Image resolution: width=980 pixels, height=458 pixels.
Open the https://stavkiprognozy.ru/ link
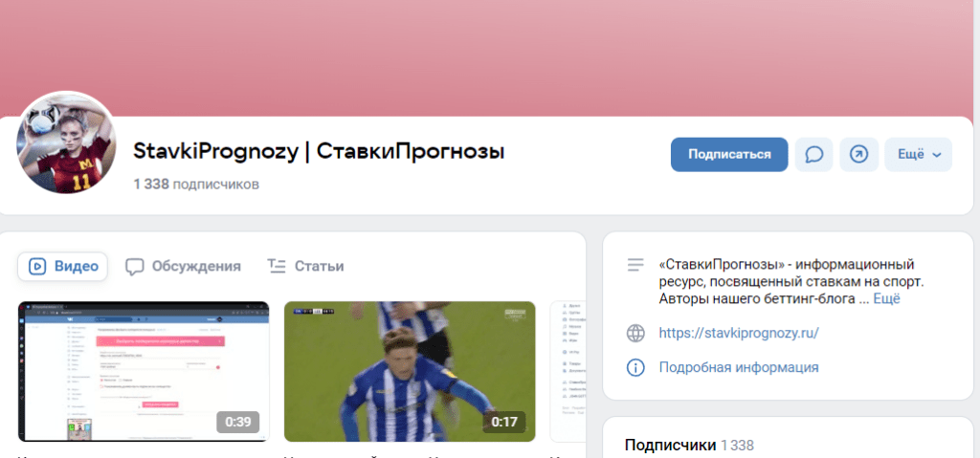point(739,333)
